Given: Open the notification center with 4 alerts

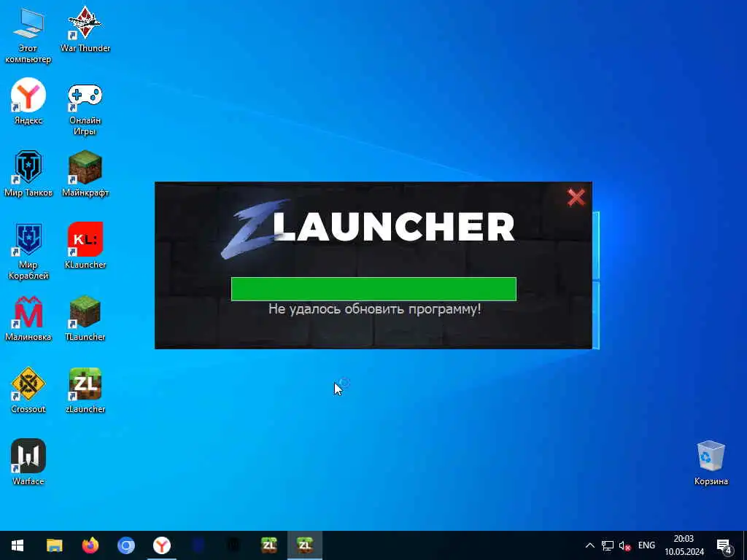Looking at the screenshot, I should (724, 546).
